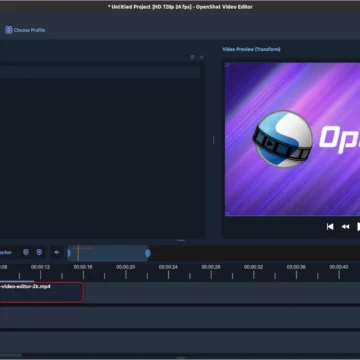Click the horizontal scrollbar under the timeline
The width and height of the screenshot is (360, 360).
11,355
